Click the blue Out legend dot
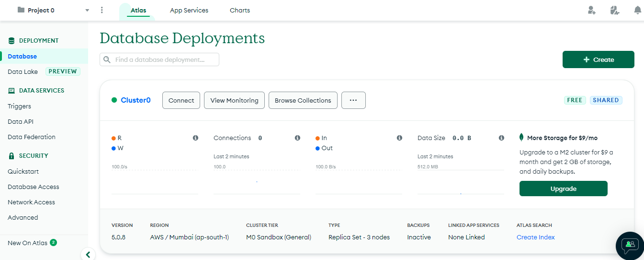 (318, 148)
